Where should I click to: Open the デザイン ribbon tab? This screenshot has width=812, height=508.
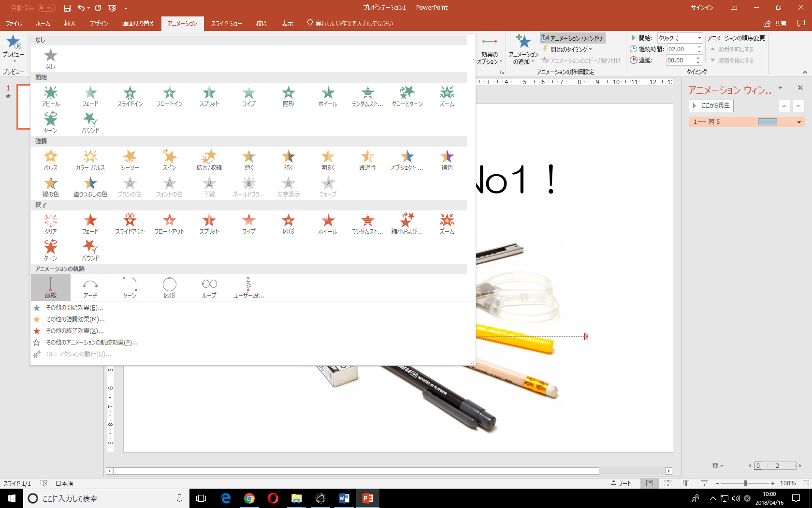99,23
